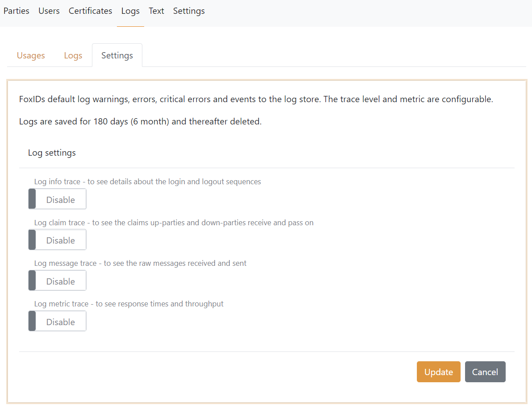532x409 pixels.
Task: Switch to the Logs sub-tab
Action: (73, 55)
